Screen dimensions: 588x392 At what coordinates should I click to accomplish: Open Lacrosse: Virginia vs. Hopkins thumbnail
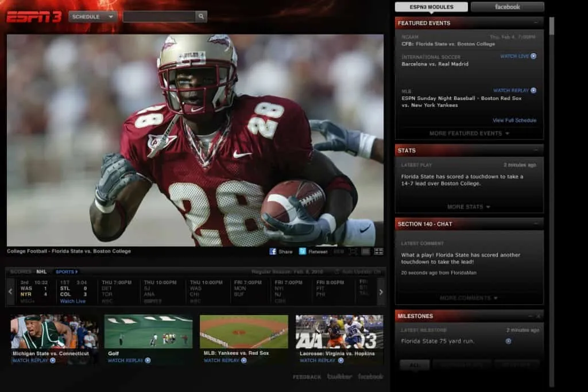(339, 332)
